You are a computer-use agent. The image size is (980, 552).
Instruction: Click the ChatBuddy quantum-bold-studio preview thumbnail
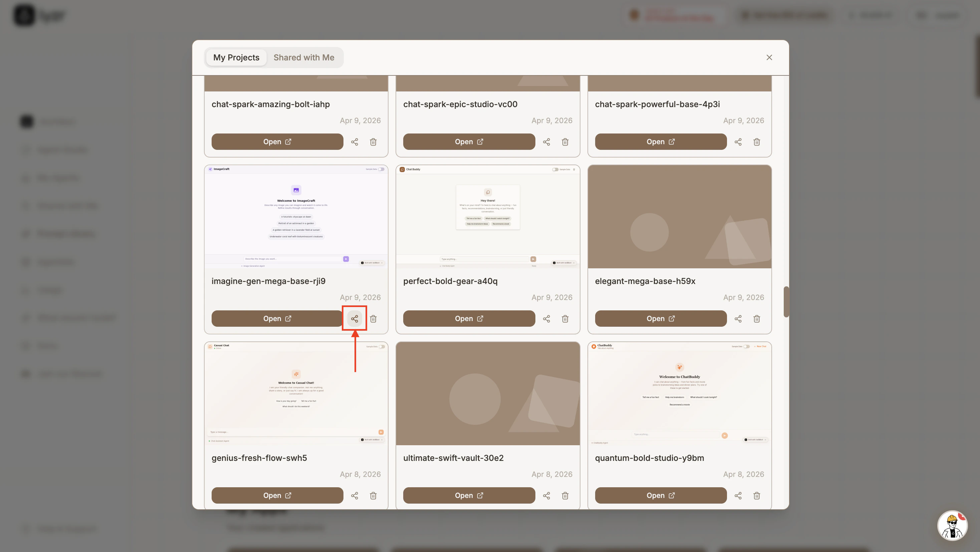coord(680,393)
